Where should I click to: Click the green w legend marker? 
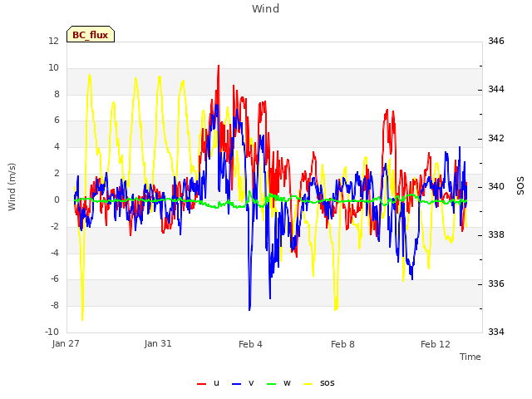[x=272, y=384]
